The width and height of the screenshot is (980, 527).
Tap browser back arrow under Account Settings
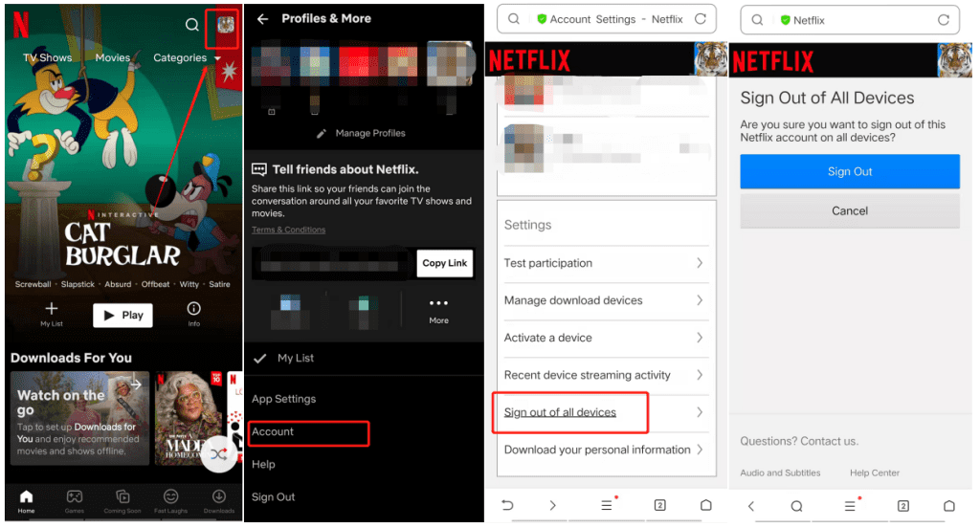(507, 505)
